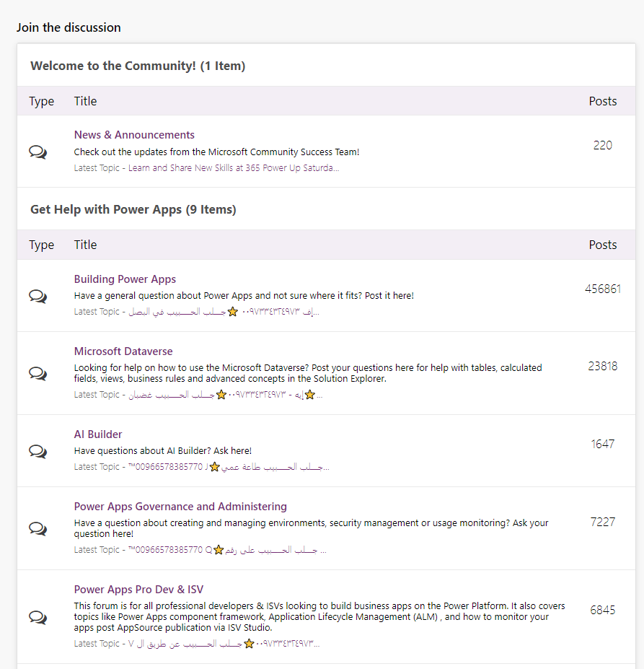Open latest topic under Pro Dev & ISV
Viewport: 644px width, 669px height.
[224, 644]
